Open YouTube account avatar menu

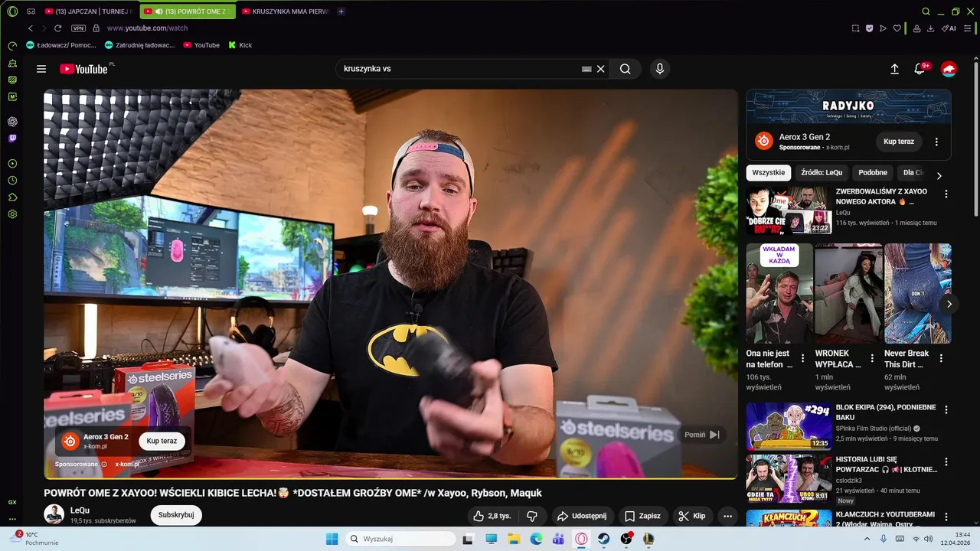949,69
